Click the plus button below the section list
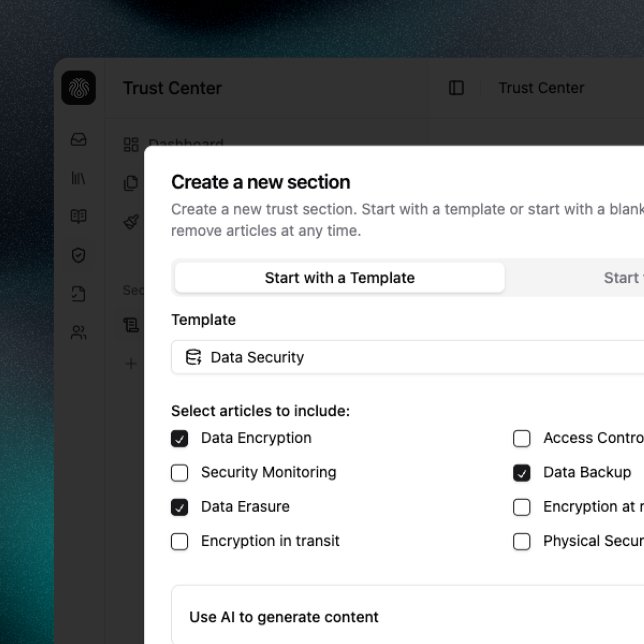Screen dimensions: 644x644 pos(130,364)
